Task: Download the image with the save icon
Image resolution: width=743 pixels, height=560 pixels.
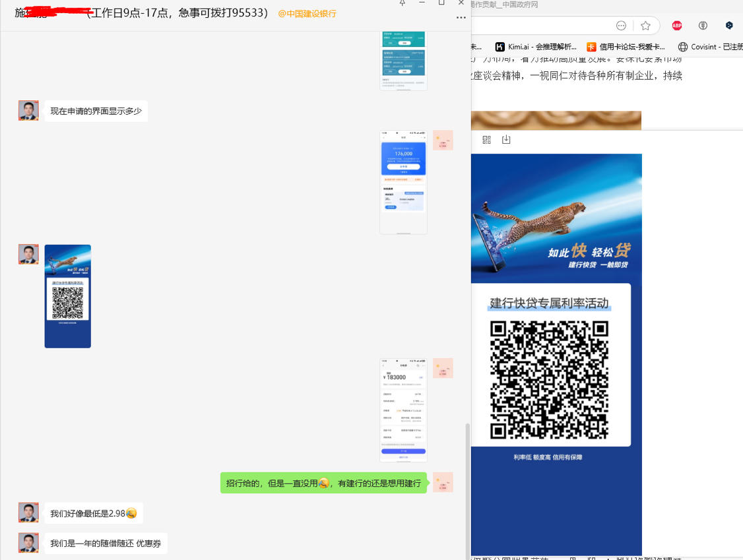Action: (x=506, y=140)
